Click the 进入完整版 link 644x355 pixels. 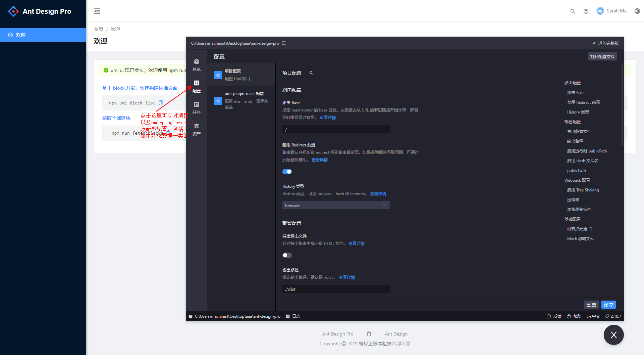605,43
